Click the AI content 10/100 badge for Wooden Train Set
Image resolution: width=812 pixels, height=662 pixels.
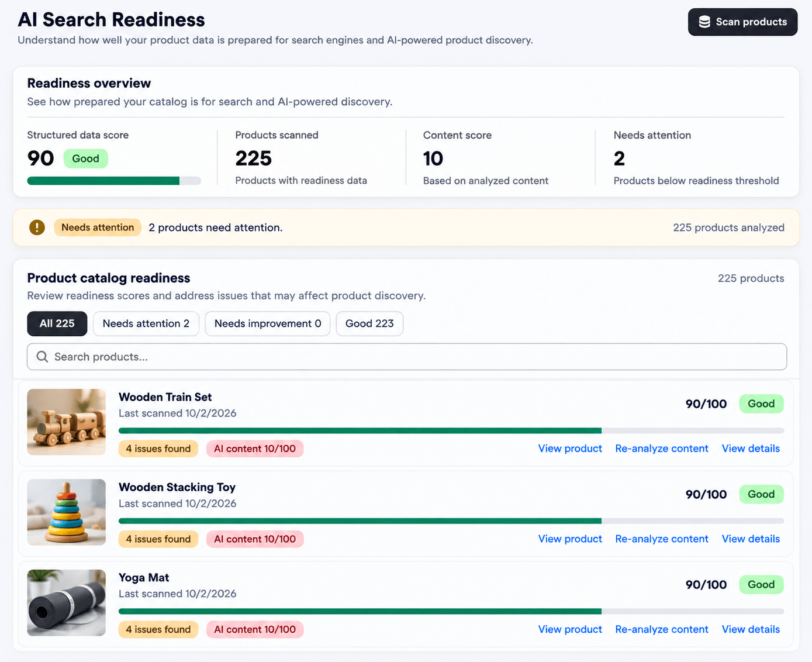point(255,449)
